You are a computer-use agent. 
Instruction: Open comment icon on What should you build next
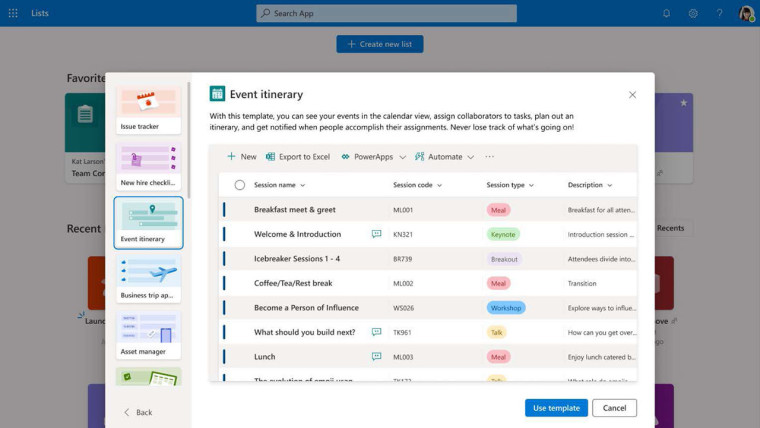click(x=376, y=332)
